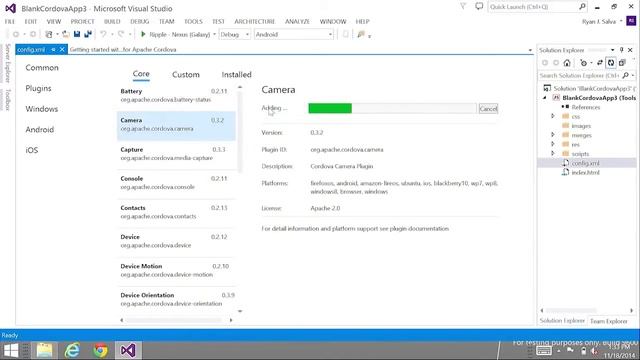This screenshot has height=360, width=640.
Task: Select the Contacts plugin in the list
Action: (176, 212)
